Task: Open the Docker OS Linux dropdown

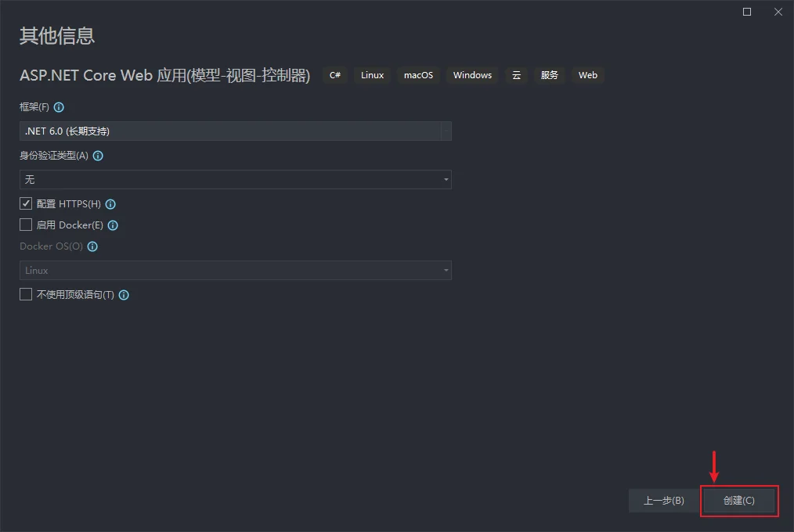Action: point(236,271)
